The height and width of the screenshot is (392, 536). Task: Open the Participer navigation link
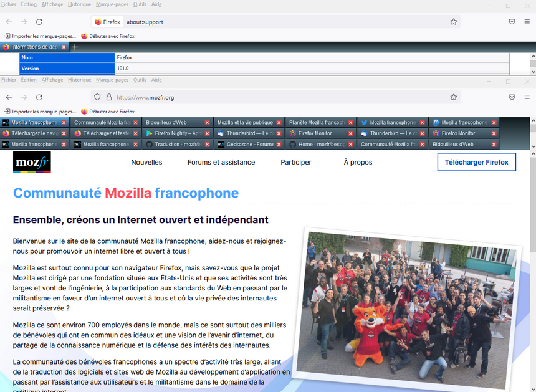point(296,162)
